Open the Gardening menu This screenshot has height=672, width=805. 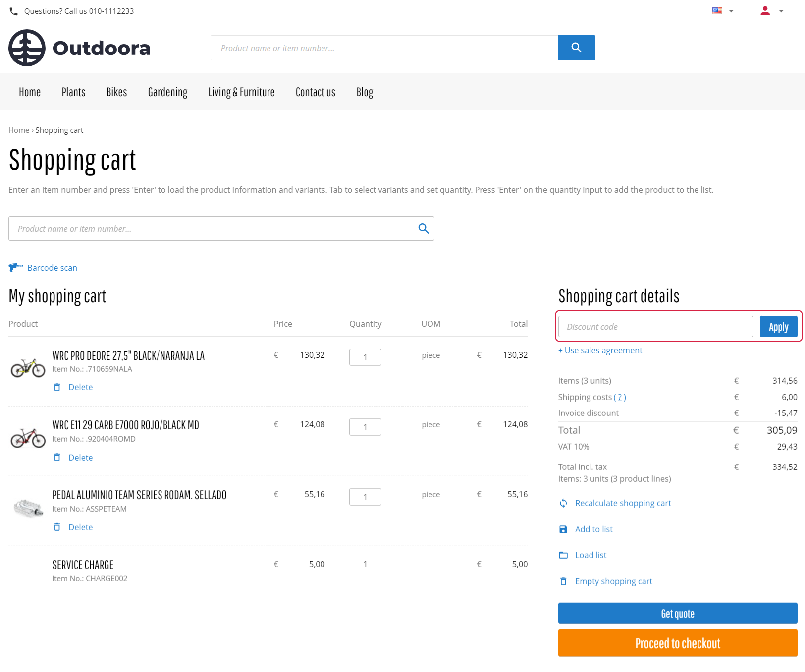(168, 92)
